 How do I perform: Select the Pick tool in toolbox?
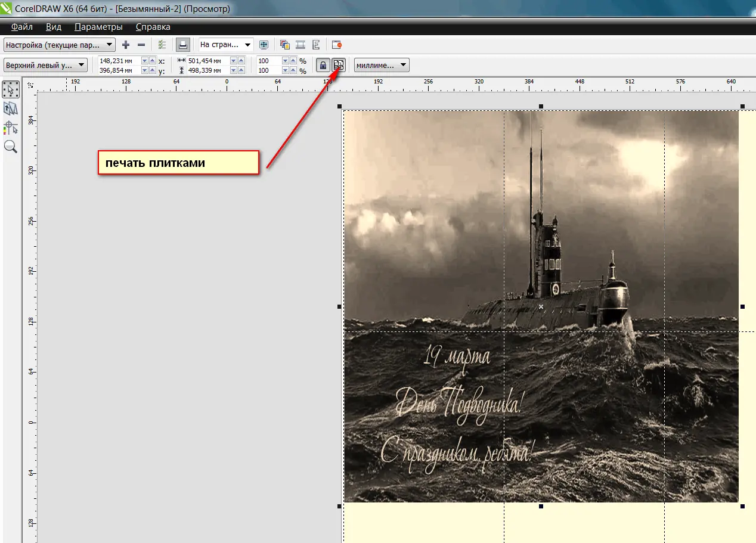tap(11, 89)
